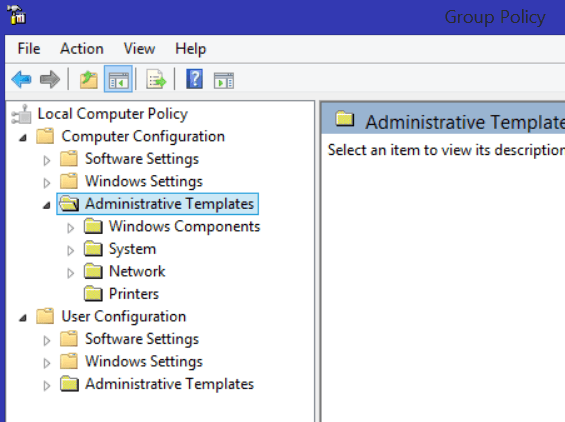Select the Windows Components label
The image size is (565, 422).
coord(184,226)
